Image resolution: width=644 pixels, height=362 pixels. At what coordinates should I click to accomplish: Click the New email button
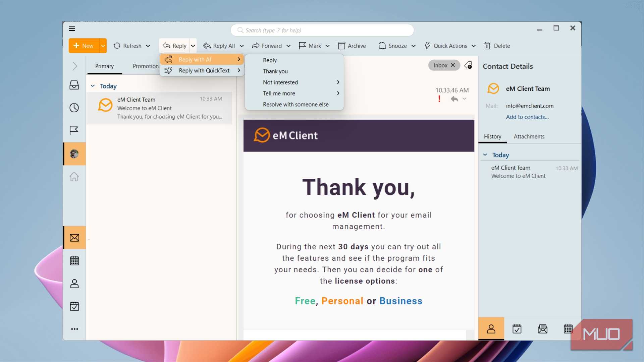click(x=84, y=46)
